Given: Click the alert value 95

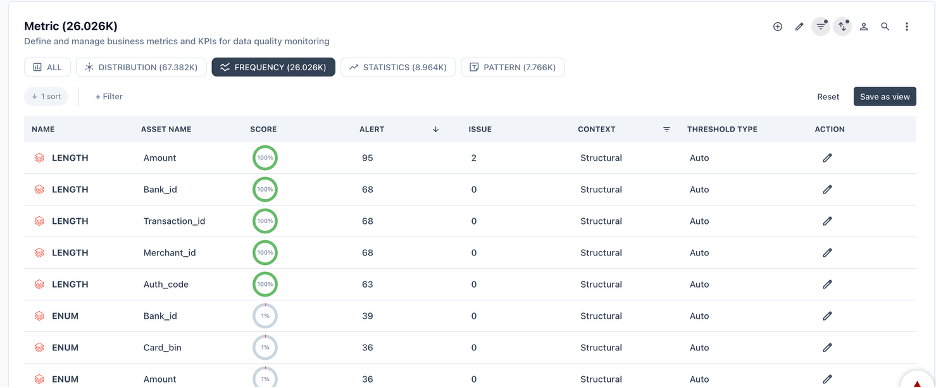Looking at the screenshot, I should tap(367, 158).
